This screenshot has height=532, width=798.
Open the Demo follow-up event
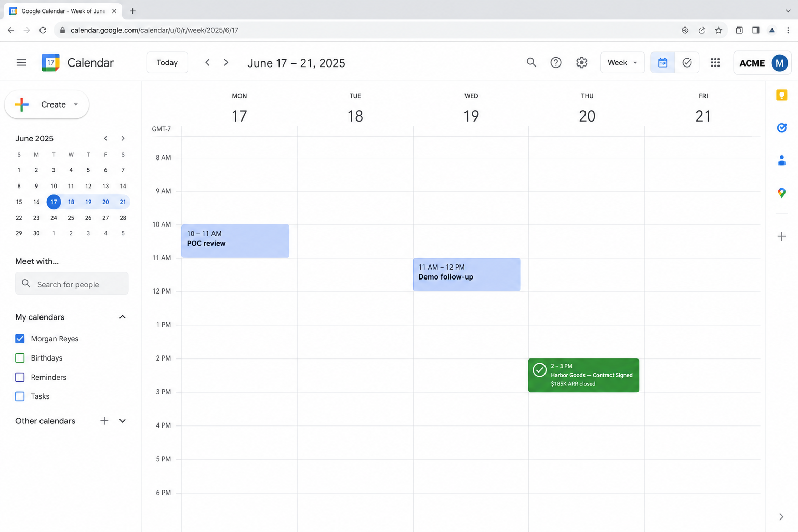[467, 275]
